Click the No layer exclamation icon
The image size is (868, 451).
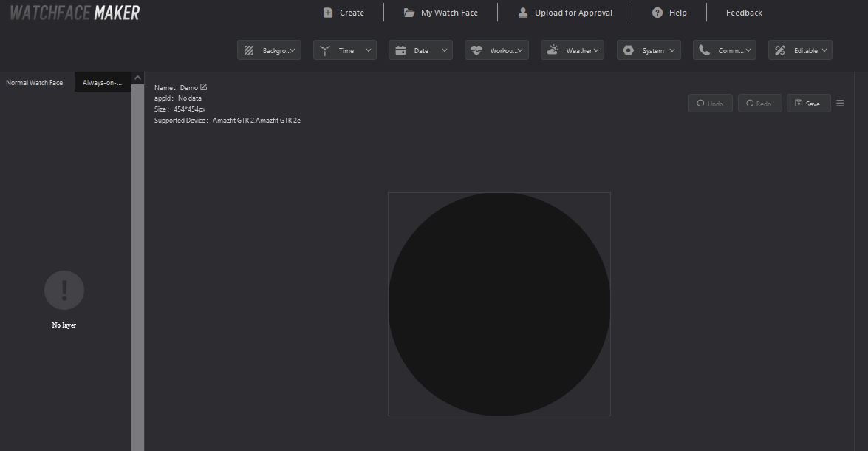[x=64, y=291]
